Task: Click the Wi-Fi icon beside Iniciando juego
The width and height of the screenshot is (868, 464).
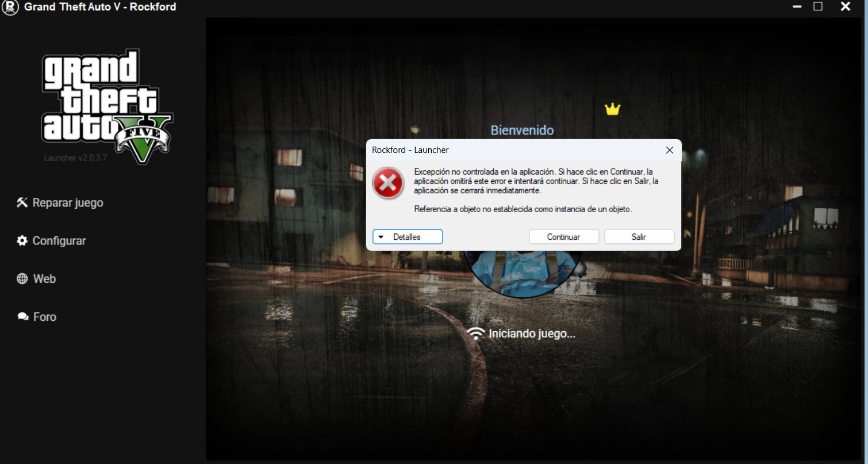Action: coord(476,333)
